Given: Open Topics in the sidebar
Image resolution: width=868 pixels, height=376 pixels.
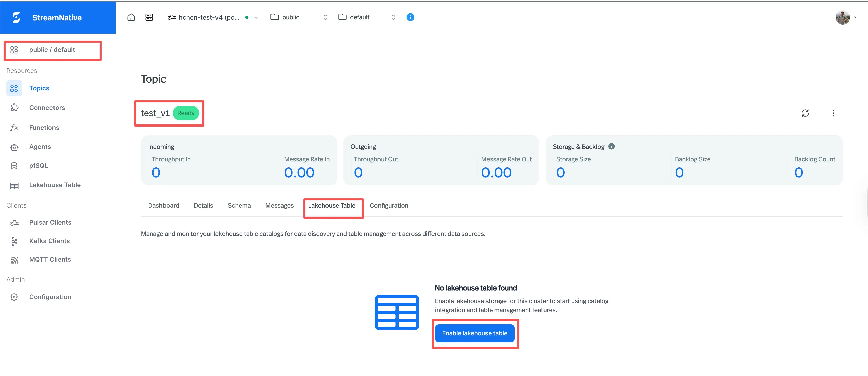Looking at the screenshot, I should click(39, 88).
